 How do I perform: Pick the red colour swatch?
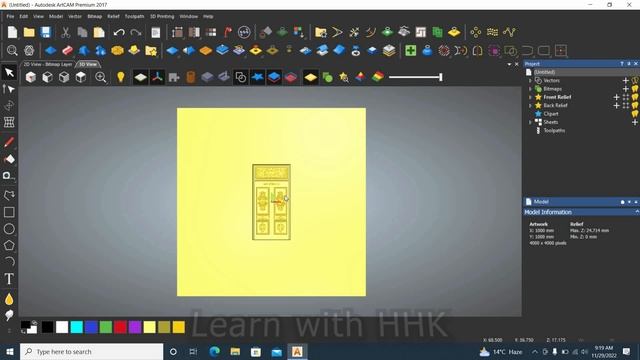click(x=120, y=327)
